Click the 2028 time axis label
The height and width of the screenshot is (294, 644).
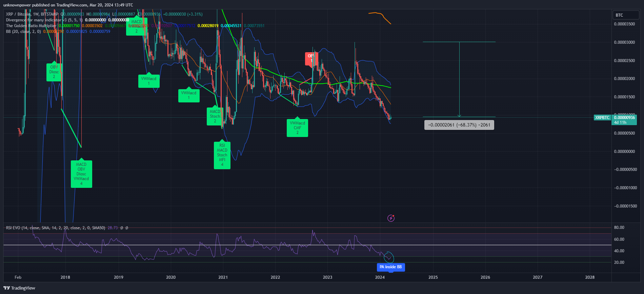(x=590, y=277)
